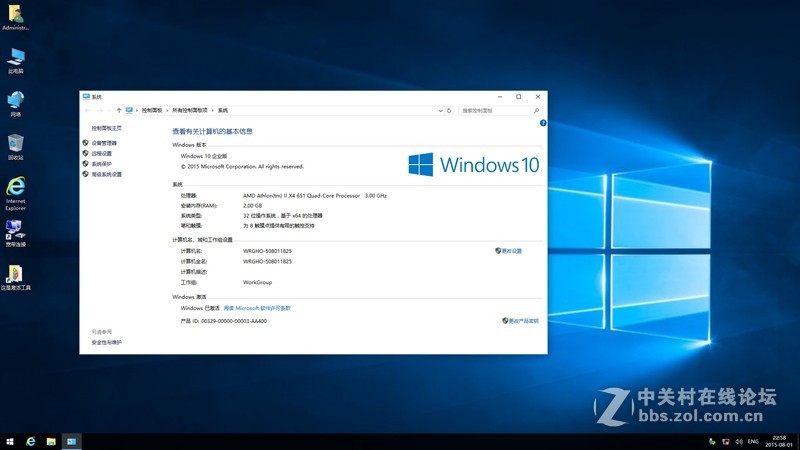Open the 回收站 recycle bin icon
This screenshot has width=800, height=450.
[15, 147]
